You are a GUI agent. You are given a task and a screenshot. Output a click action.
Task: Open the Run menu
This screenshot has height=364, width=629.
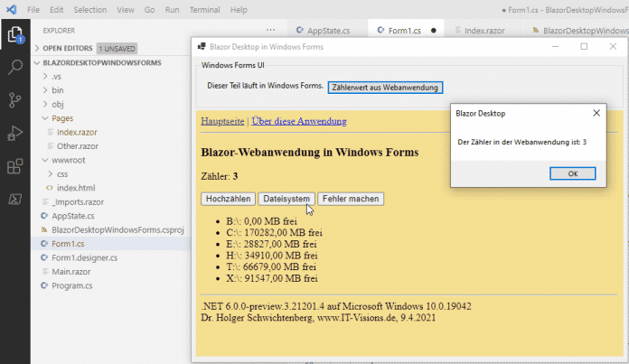[x=172, y=10]
